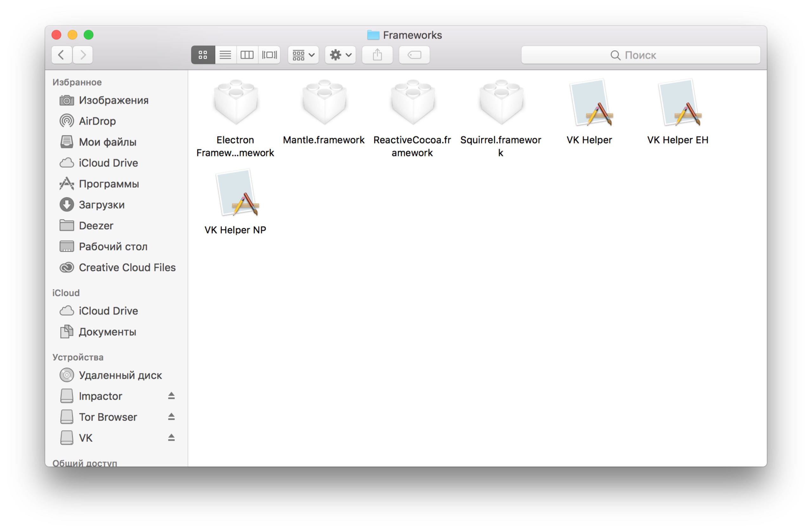Switch to Cover Flow view
Image resolution: width=812 pixels, height=531 pixels.
[269, 55]
